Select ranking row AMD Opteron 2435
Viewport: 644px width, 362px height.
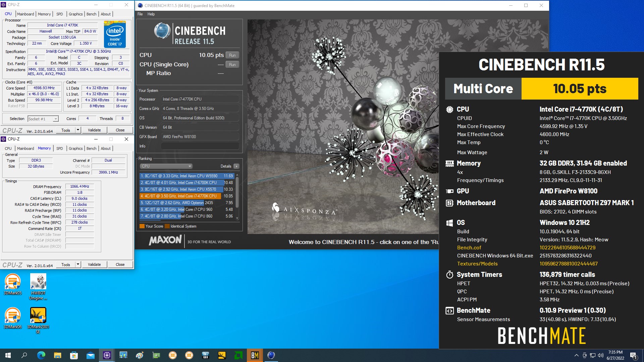186,203
